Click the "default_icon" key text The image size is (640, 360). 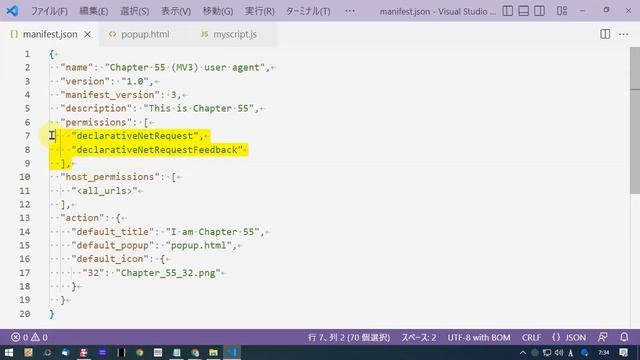tap(110, 259)
